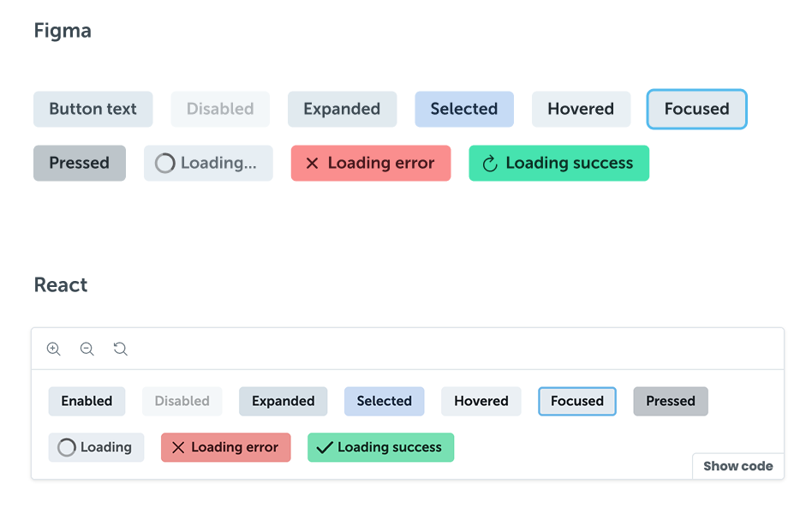Viewport: 812px width, 508px height.
Task: Click the Expanded button in the React preview
Action: [283, 401]
